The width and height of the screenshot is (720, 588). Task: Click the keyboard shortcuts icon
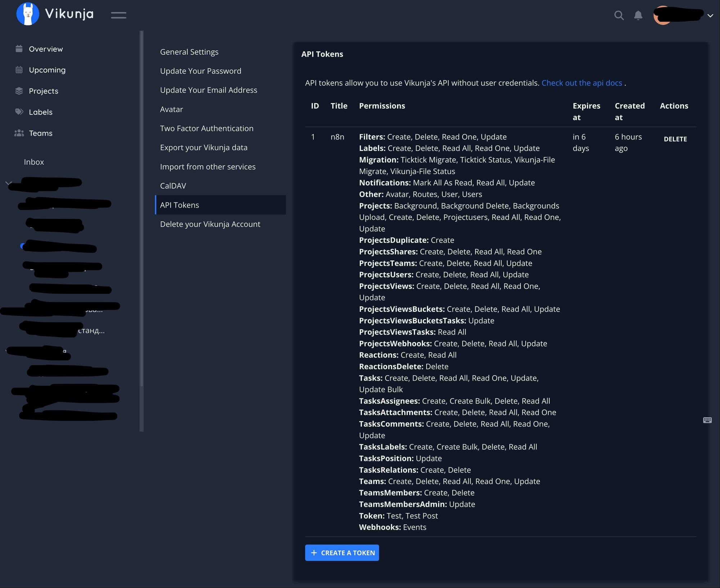click(x=707, y=420)
